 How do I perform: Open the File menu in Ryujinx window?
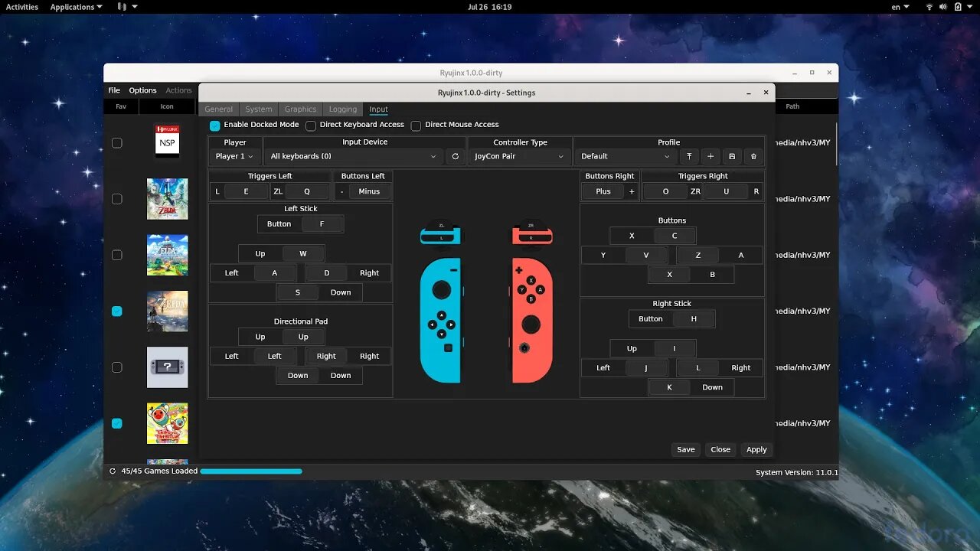pos(114,90)
